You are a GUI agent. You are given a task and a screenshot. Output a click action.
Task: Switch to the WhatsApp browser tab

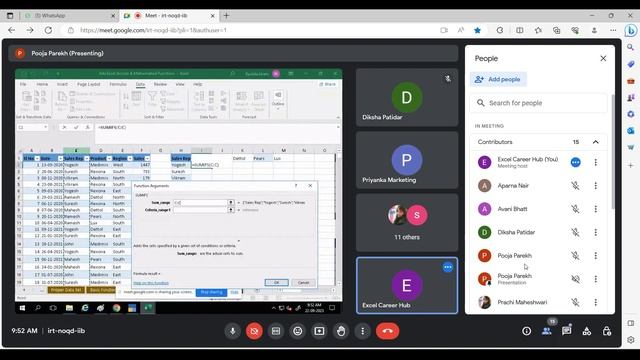[x=69, y=16]
